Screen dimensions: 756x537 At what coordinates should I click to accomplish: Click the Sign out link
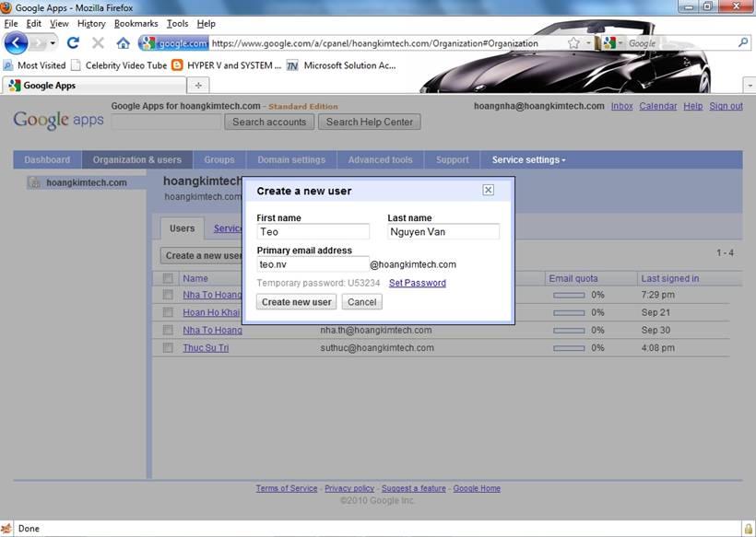(x=726, y=106)
